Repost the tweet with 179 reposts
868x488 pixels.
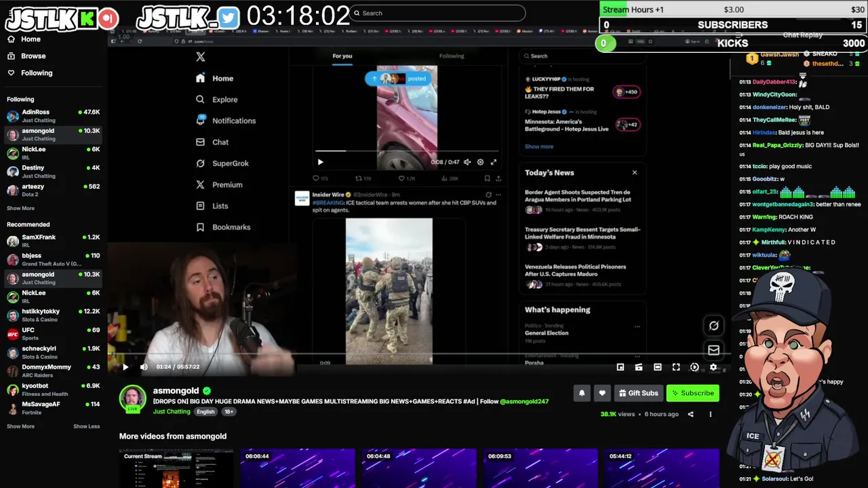pos(363,179)
